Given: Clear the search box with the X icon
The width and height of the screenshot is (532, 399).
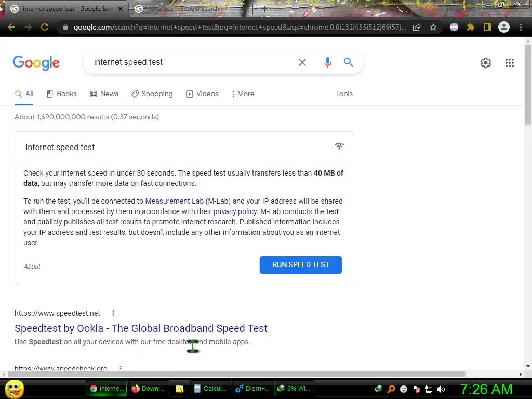Looking at the screenshot, I should 302,62.
